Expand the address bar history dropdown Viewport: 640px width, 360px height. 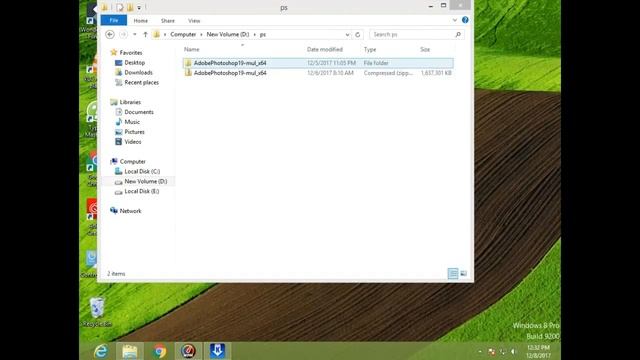tap(347, 35)
